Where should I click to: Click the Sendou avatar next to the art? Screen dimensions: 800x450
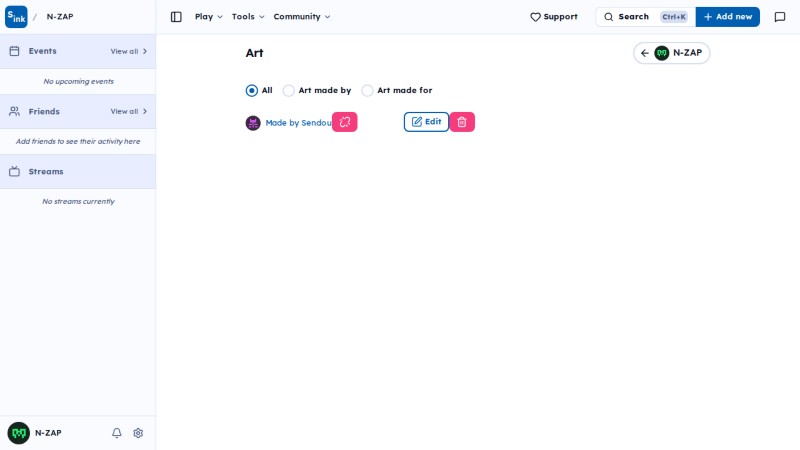pyautogui.click(x=253, y=123)
